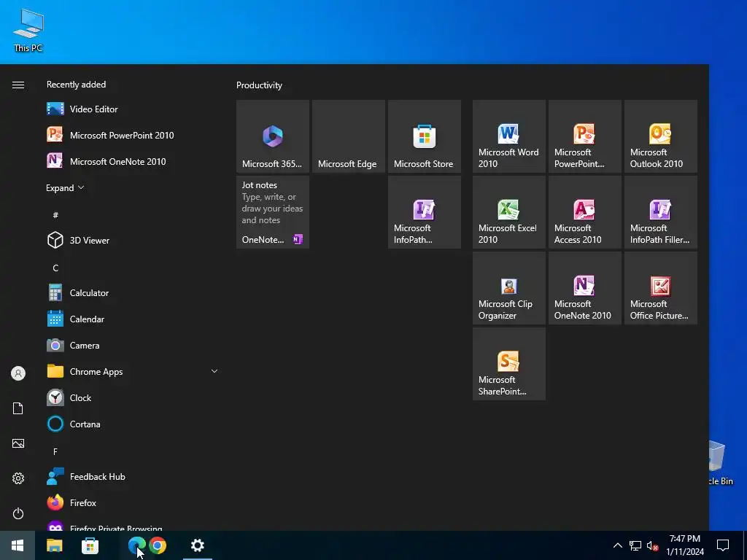Open network status icon in system tray
This screenshot has height=560, width=747.
pos(635,545)
